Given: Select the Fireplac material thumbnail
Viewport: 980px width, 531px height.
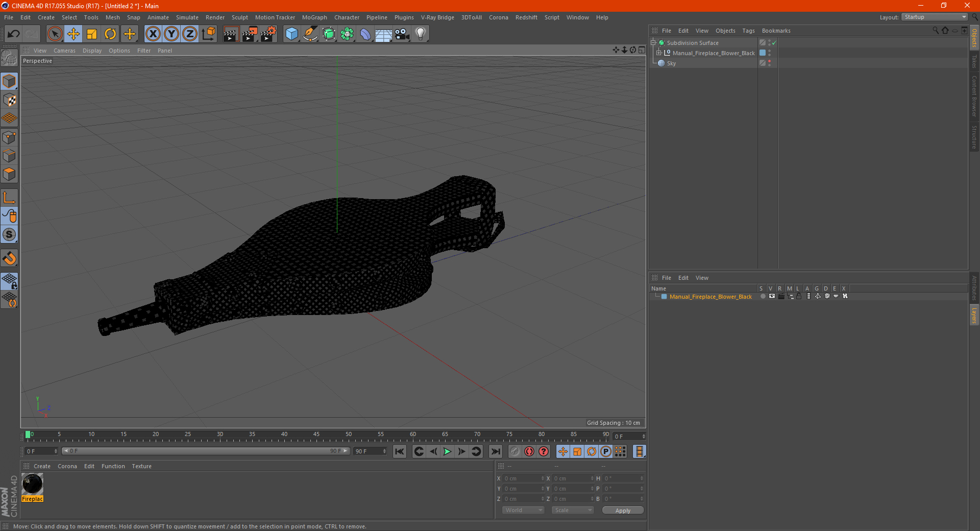Looking at the screenshot, I should 32,488.
